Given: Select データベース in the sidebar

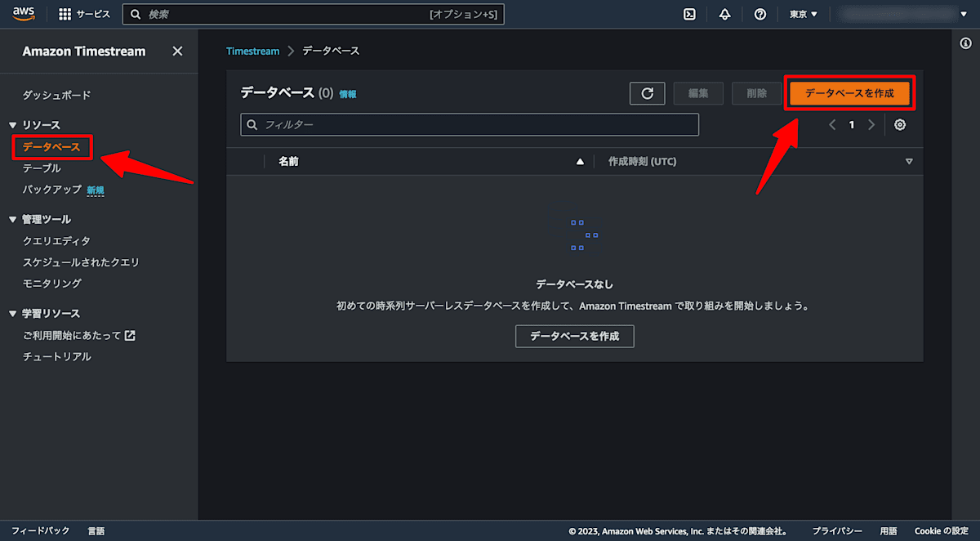Looking at the screenshot, I should coord(51,147).
